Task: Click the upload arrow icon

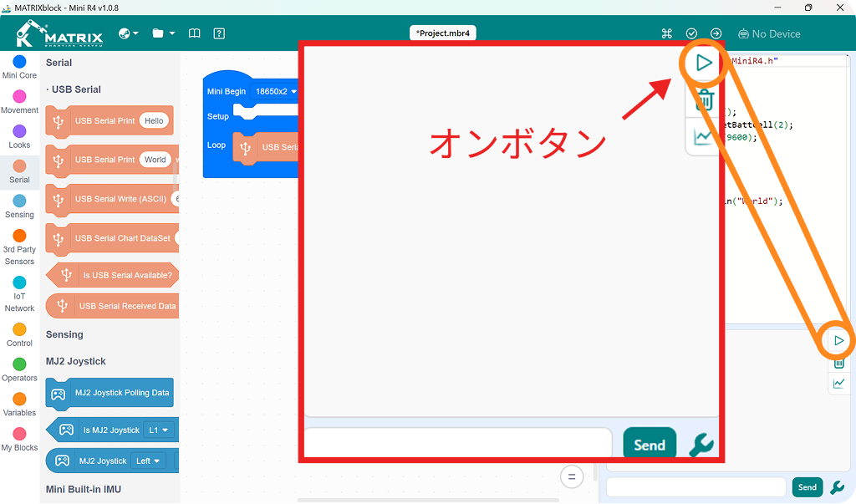Action: 716,33
